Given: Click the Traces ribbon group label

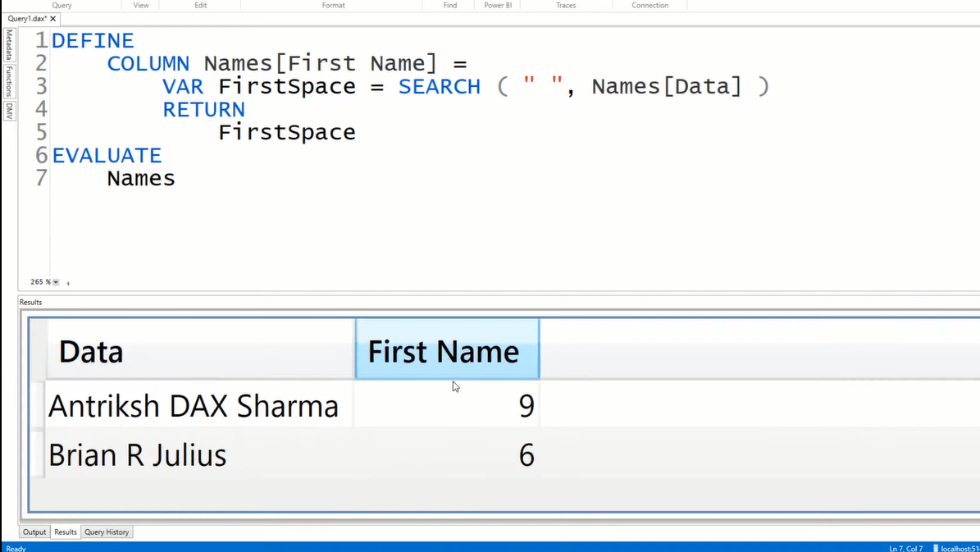Looking at the screenshot, I should coord(566,5).
